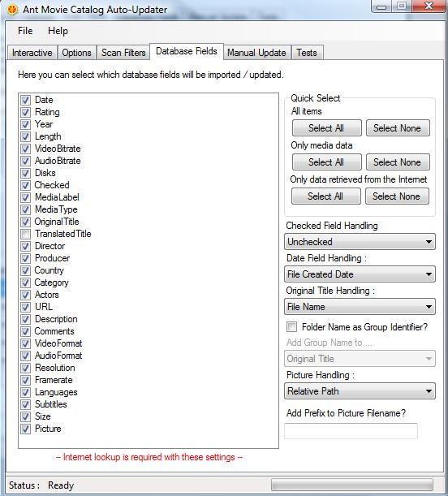Viewport: 448px width, 496px height.
Task: Open the Checked Field Handling dropdown
Action: (360, 242)
